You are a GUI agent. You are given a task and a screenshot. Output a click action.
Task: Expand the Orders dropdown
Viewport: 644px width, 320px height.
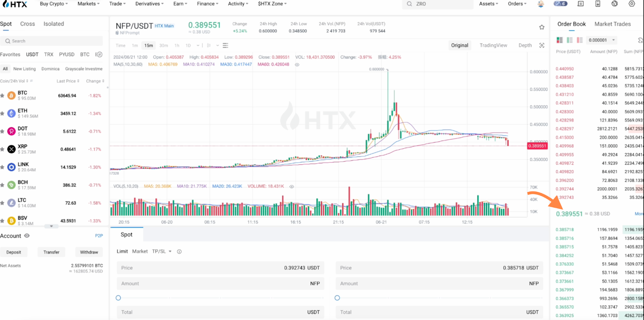[517, 4]
